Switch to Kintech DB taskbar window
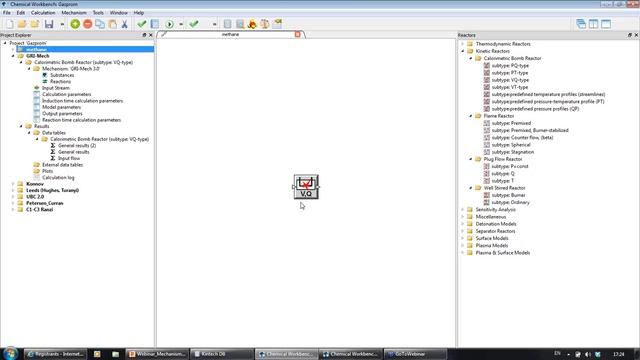 [x=221, y=354]
